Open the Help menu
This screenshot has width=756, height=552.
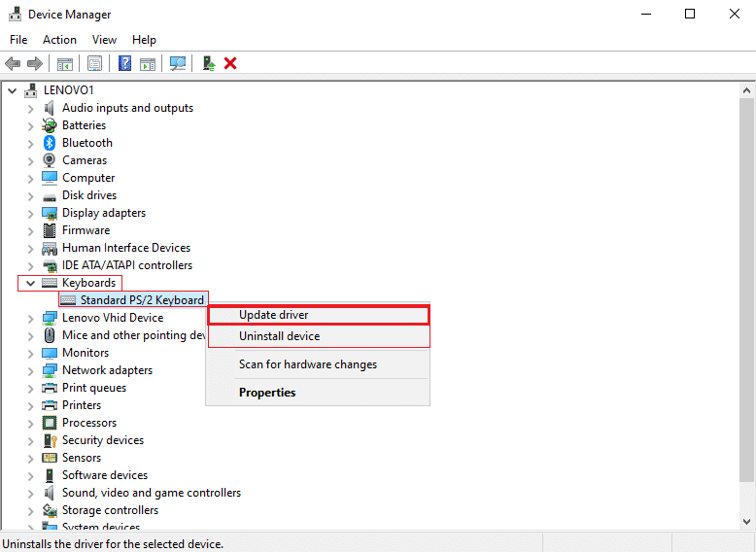point(144,40)
